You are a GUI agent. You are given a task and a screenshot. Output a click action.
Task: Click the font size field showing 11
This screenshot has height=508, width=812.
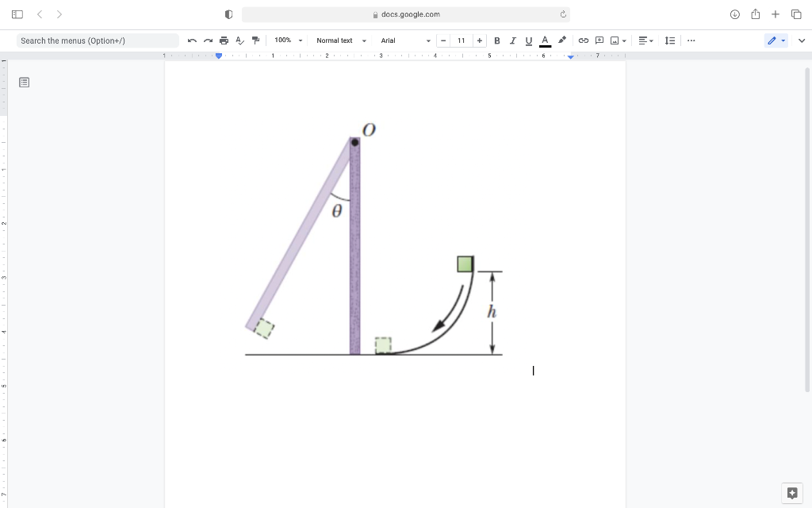(461, 40)
